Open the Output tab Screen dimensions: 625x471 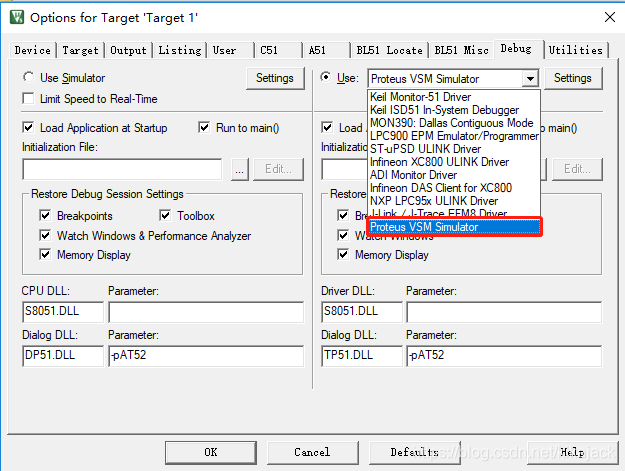pos(128,50)
